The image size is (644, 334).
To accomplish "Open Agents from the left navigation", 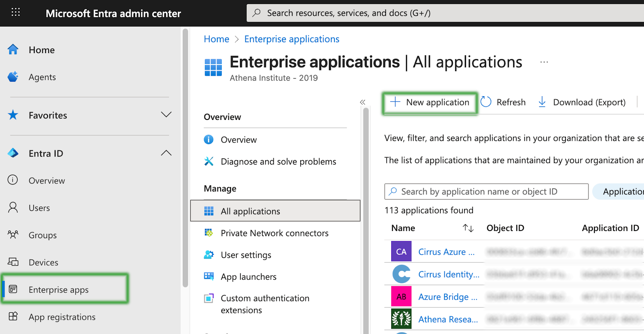I will (x=42, y=77).
